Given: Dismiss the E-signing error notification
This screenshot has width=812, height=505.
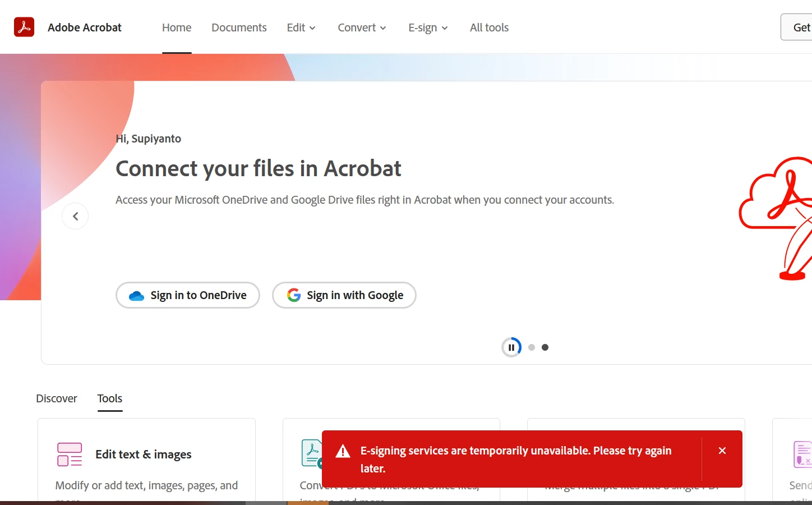Looking at the screenshot, I should click(x=722, y=451).
